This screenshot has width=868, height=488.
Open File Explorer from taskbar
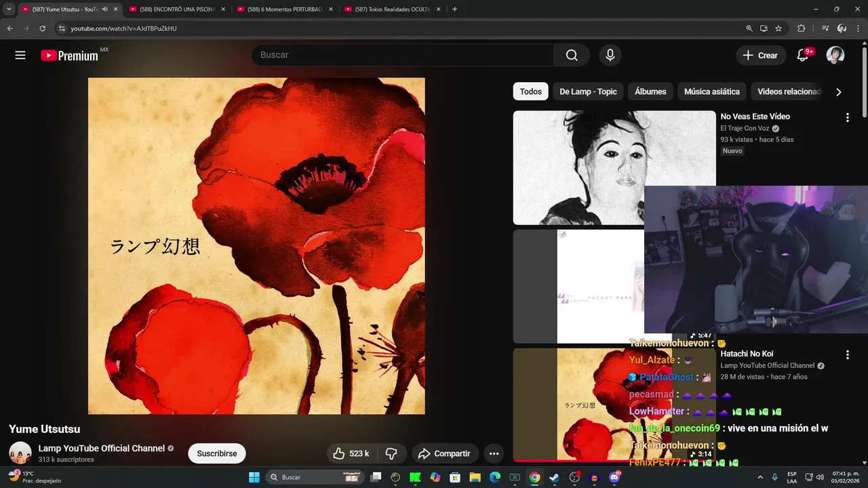tap(475, 477)
